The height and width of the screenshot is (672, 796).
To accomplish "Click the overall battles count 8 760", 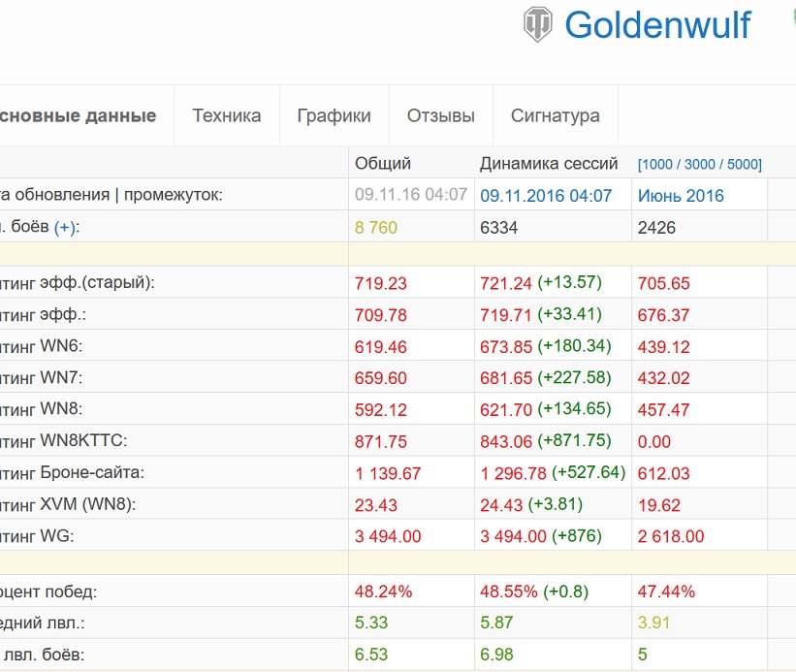I will 375,227.
